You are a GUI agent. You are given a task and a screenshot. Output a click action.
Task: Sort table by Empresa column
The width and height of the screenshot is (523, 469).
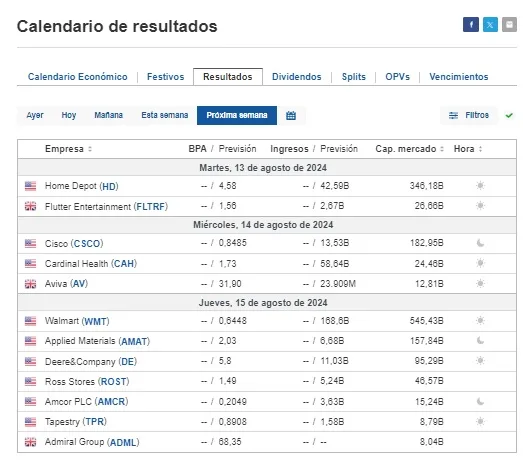(68, 149)
